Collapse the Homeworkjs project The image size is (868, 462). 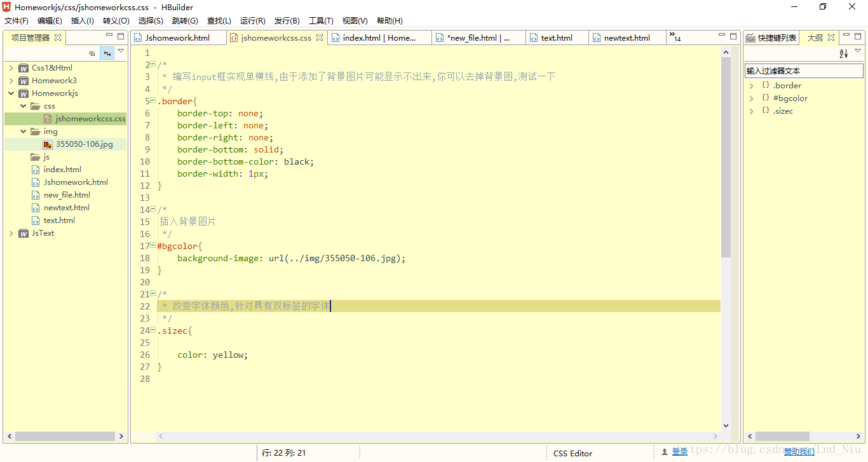[x=11, y=93]
